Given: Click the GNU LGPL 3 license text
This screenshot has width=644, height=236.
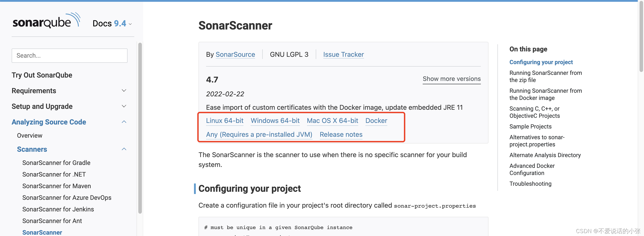Looking at the screenshot, I should tap(289, 55).
